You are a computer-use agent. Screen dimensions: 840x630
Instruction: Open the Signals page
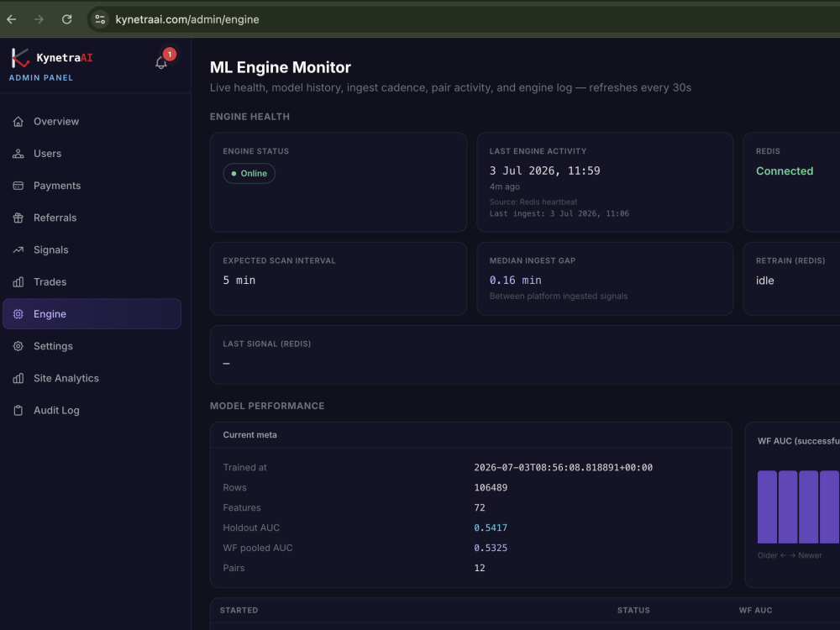[92, 249]
